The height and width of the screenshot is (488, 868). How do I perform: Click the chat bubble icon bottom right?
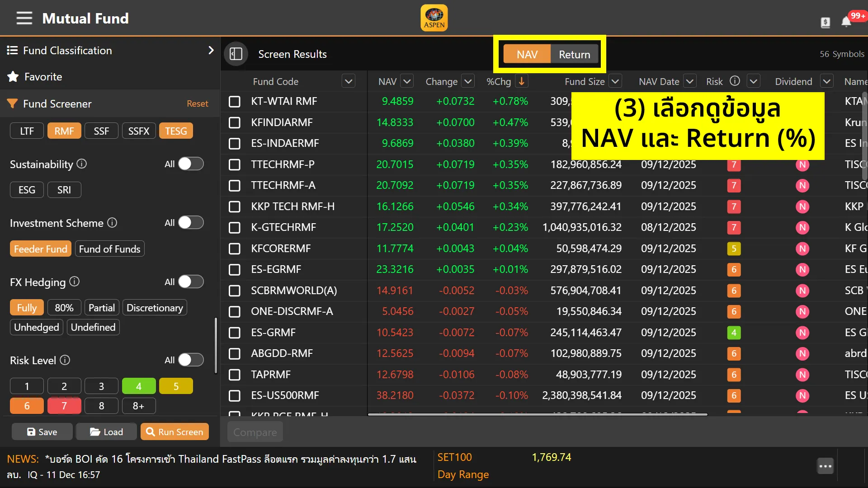click(825, 466)
